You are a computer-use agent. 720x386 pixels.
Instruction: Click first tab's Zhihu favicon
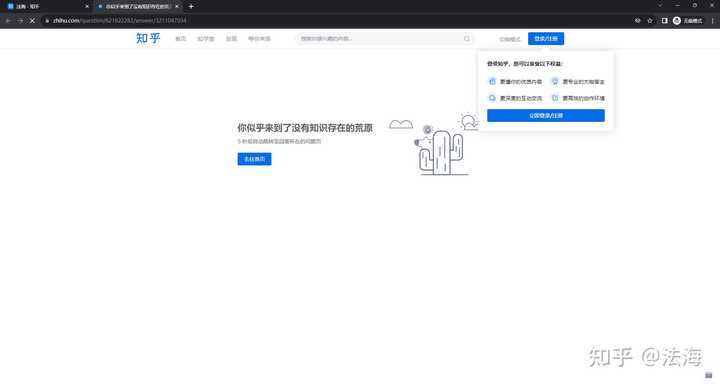coord(11,6)
